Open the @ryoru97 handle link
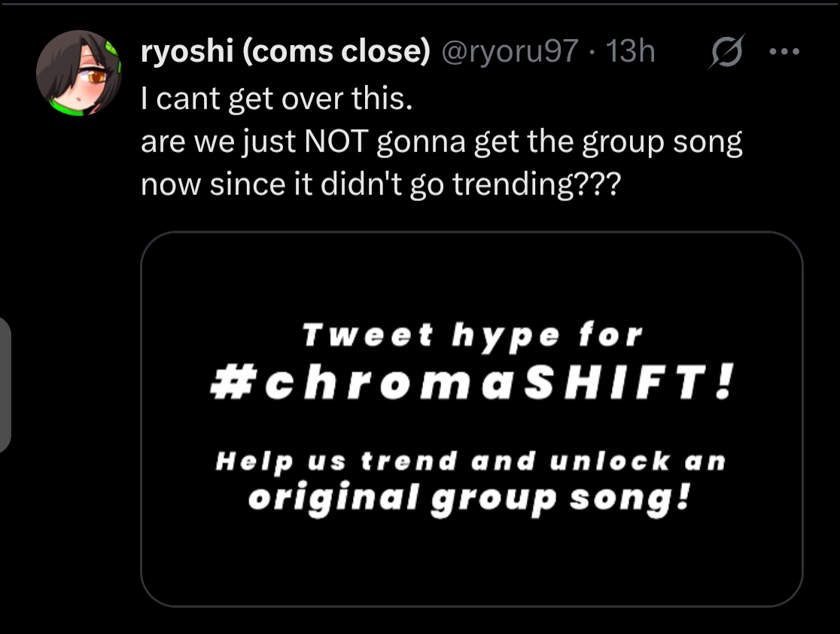Image resolution: width=840 pixels, height=634 pixels. 509,51
